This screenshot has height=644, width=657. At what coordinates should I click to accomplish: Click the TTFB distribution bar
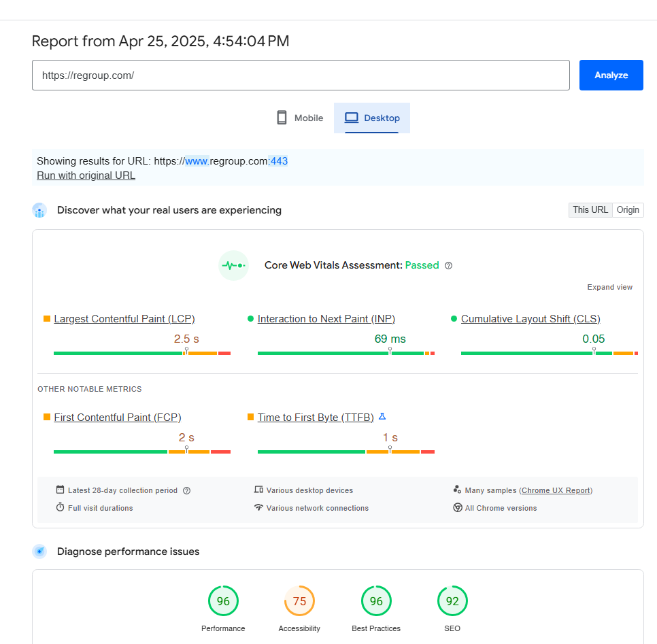coord(346,452)
